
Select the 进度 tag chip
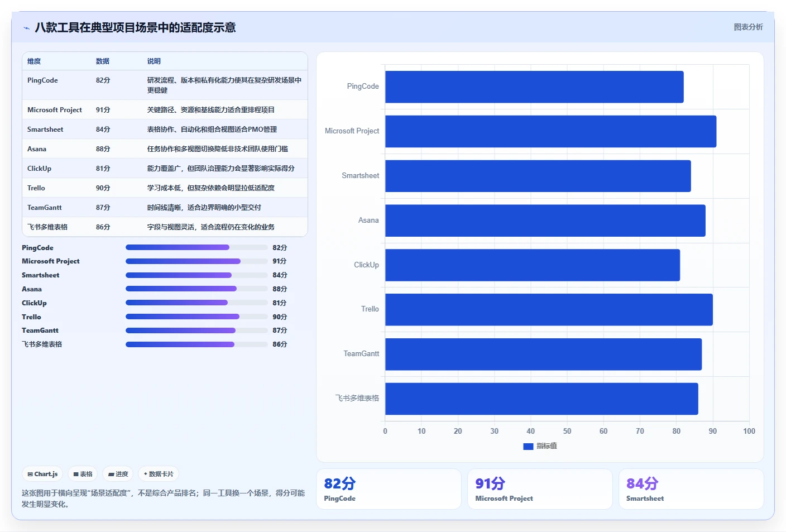point(118,474)
